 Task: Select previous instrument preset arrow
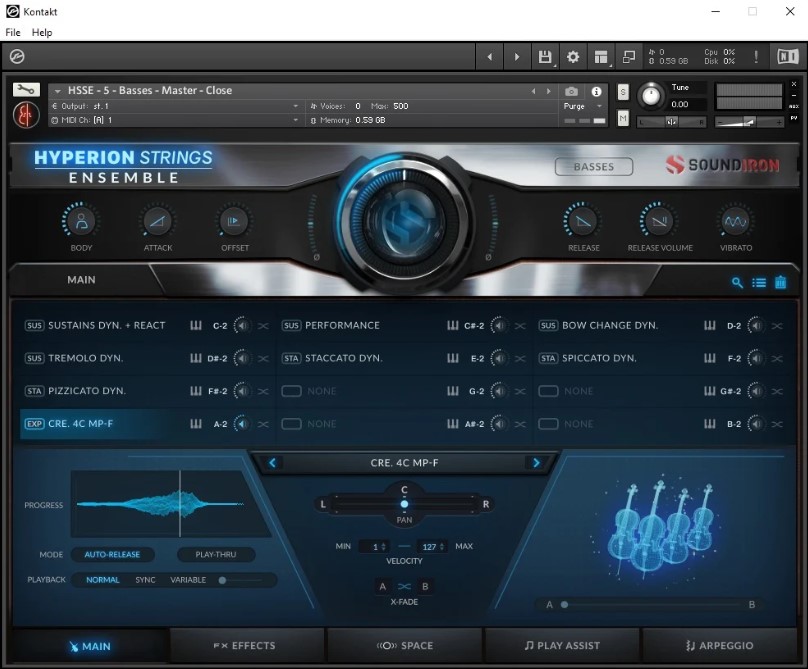coord(534,91)
